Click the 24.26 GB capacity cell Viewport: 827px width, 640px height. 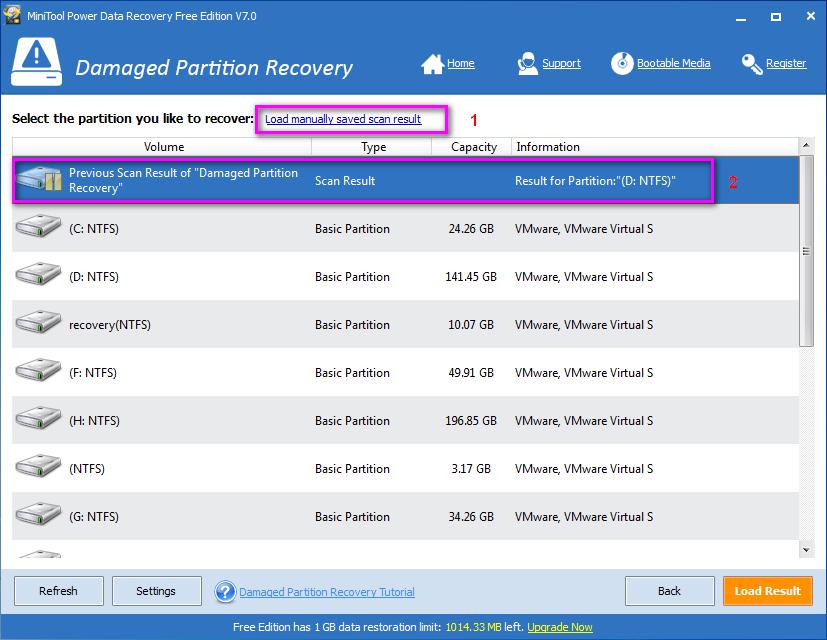pos(471,228)
